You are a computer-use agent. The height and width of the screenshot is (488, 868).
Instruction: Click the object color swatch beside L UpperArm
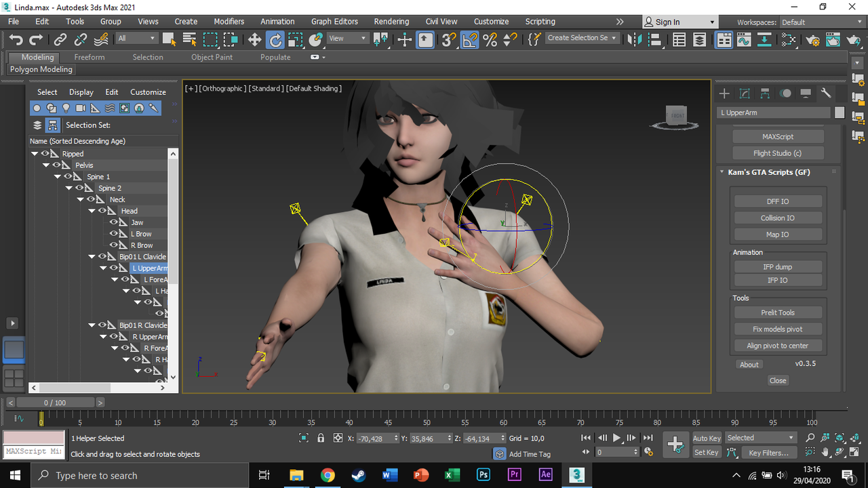point(840,113)
